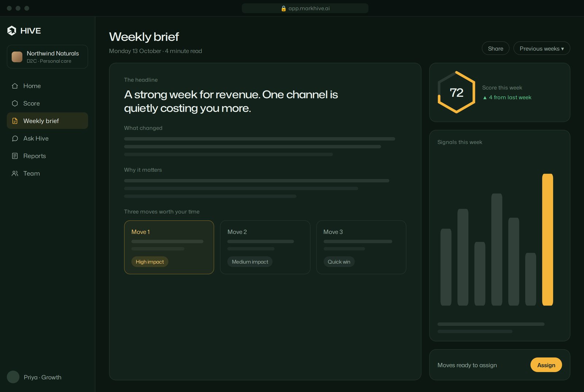Click the 'Three moves worth your time' label
This screenshot has height=392, width=584.
[162, 212]
